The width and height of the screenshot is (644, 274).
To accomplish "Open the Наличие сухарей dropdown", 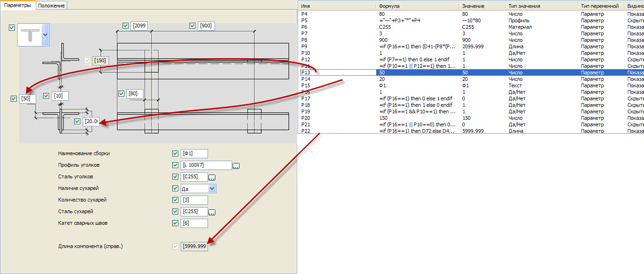I will pyautogui.click(x=212, y=189).
